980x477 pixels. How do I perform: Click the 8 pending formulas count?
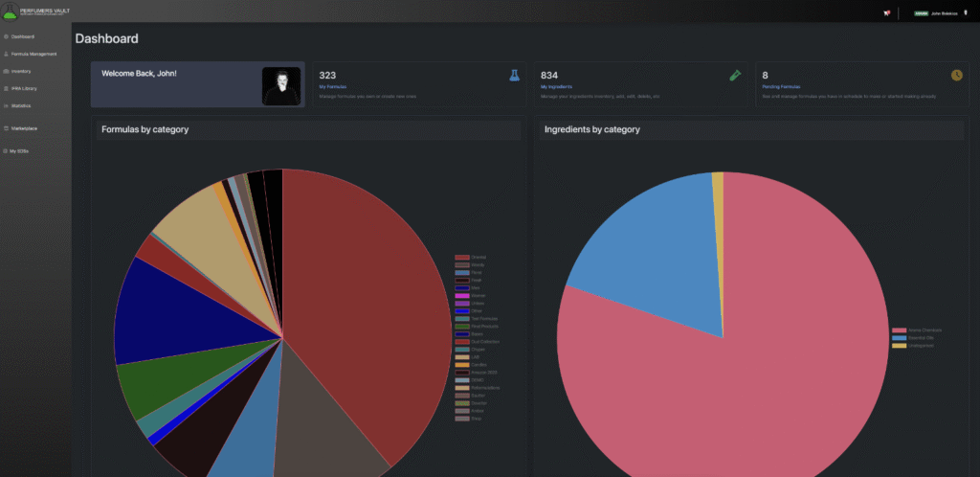click(x=765, y=75)
